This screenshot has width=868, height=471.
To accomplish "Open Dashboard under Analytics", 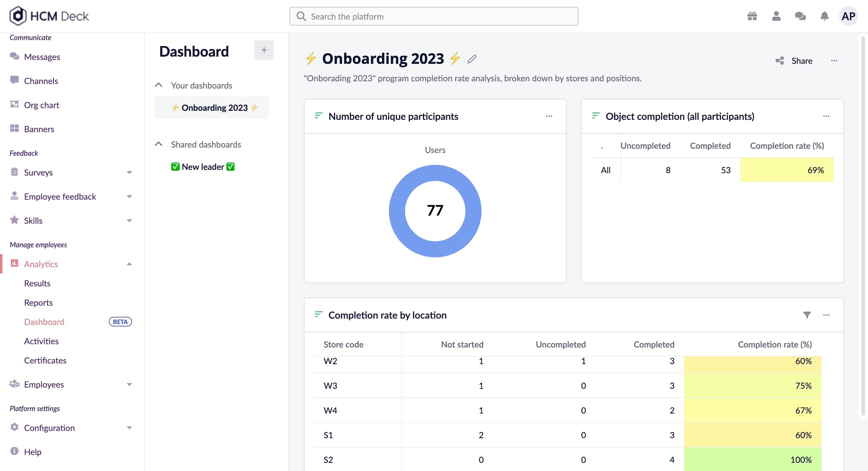I will point(44,322).
